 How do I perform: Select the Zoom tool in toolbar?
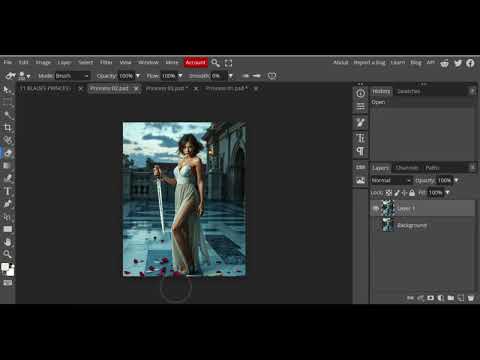tap(7, 254)
